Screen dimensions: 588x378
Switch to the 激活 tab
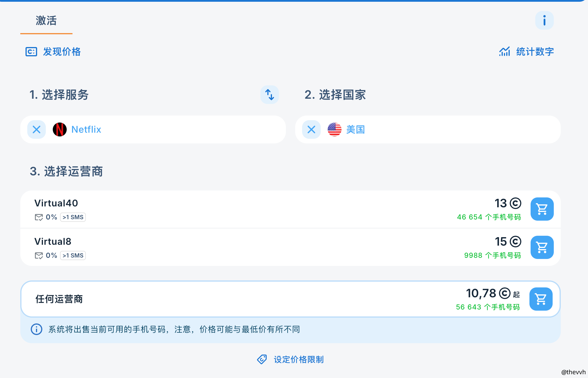pyautogui.click(x=46, y=21)
